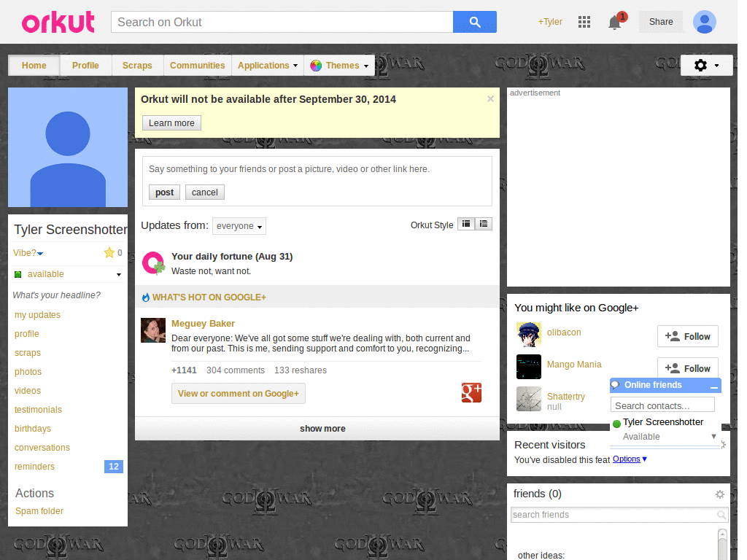
Task: Open the Spam folder link
Action: 39,511
